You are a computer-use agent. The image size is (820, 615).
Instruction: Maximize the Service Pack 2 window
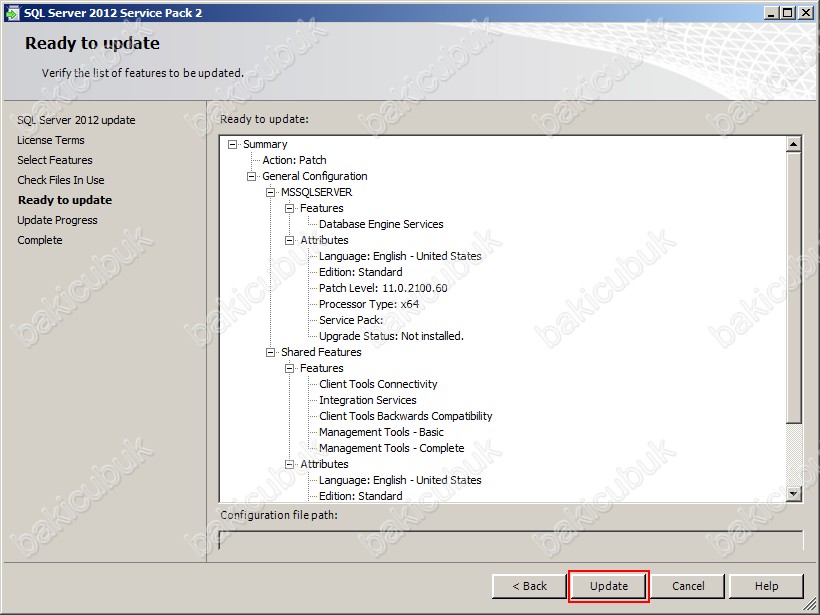(787, 13)
